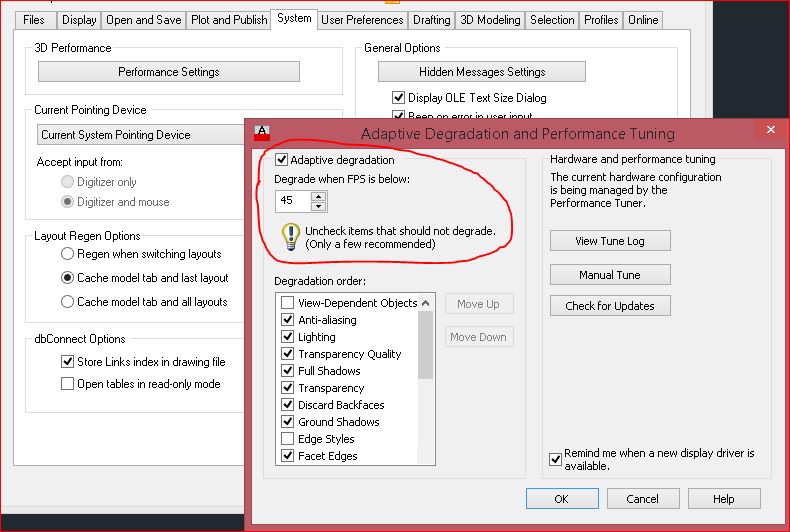Click the Hidden Messages Settings button
The height and width of the screenshot is (532, 790).
tap(482, 72)
